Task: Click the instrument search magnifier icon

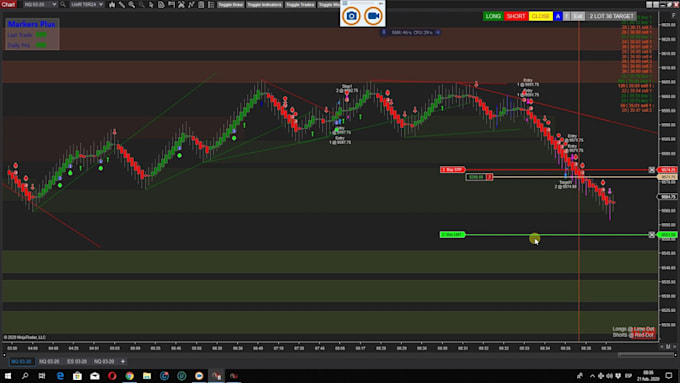Action: click(x=63, y=4)
